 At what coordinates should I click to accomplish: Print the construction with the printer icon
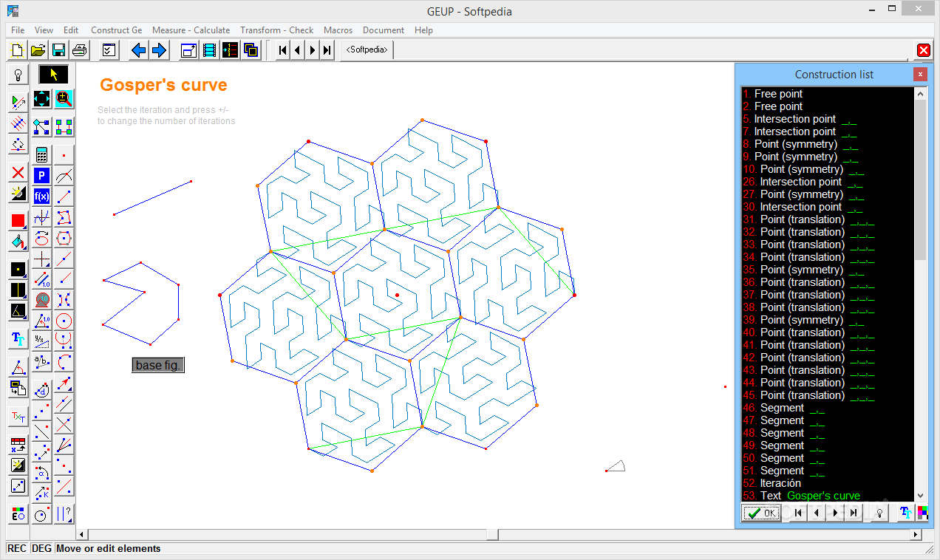(80, 50)
